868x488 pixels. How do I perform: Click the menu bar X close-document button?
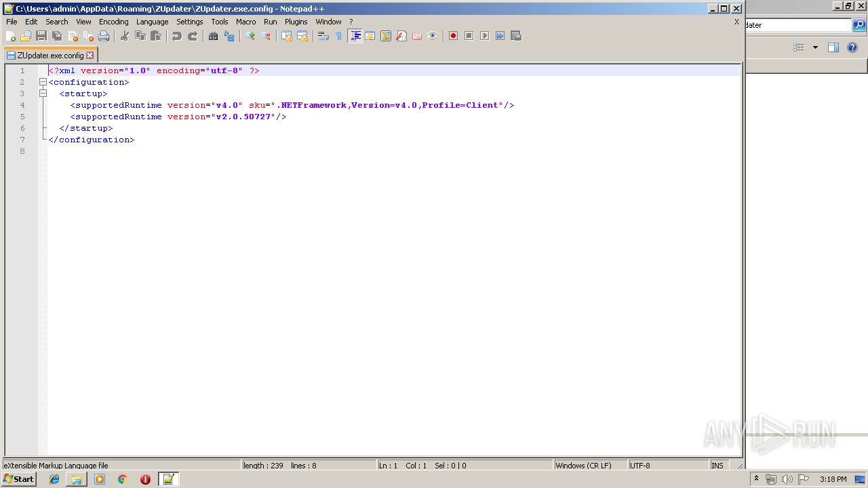736,22
